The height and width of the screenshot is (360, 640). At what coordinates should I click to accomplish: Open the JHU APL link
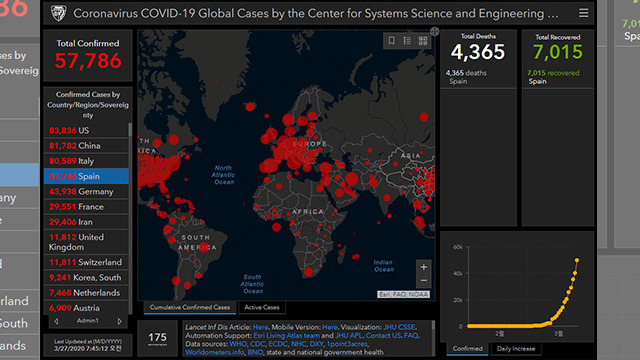coord(349,336)
